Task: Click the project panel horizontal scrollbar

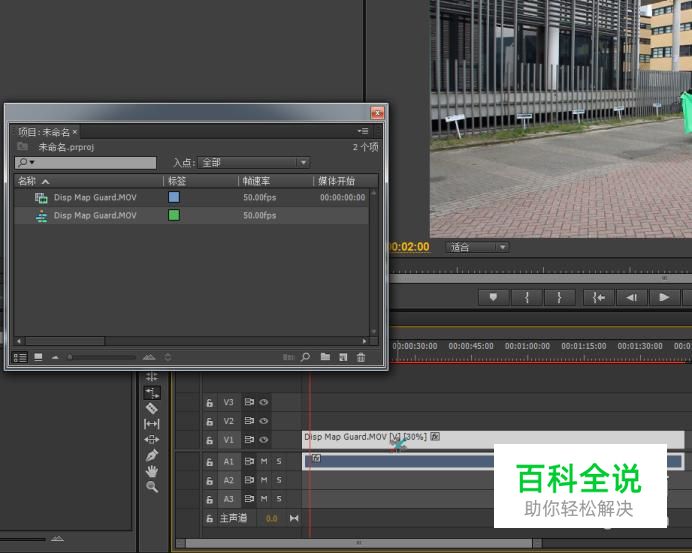Action: pyautogui.click(x=65, y=341)
